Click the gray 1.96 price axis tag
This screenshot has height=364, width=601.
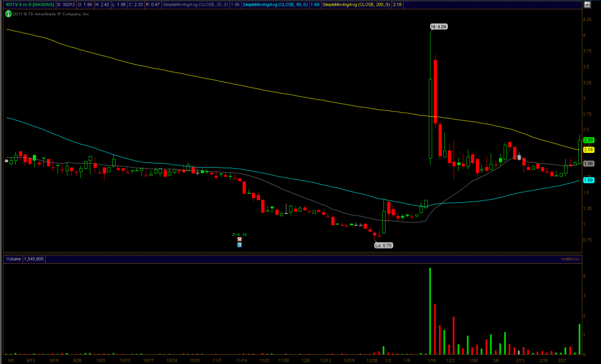click(x=589, y=164)
